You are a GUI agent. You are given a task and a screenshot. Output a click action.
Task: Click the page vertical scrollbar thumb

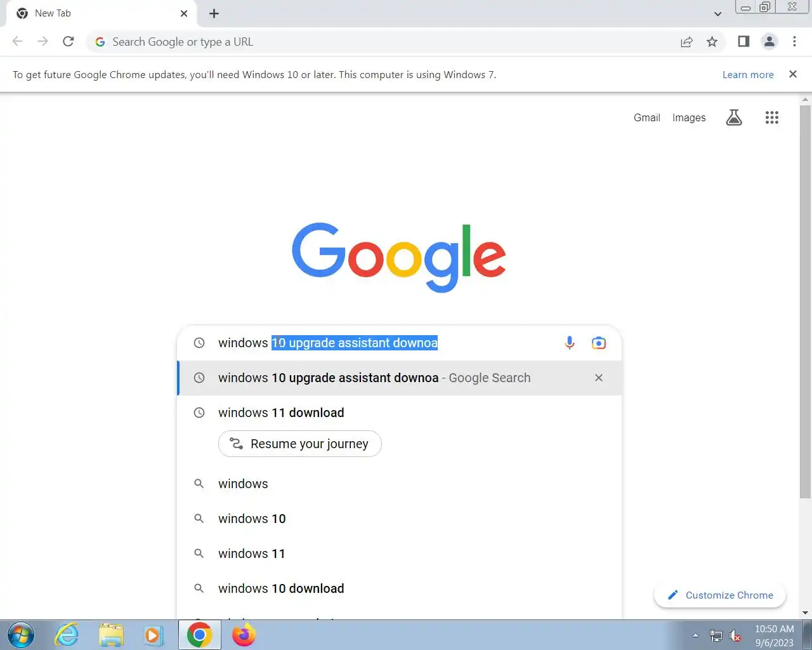[x=805, y=302]
